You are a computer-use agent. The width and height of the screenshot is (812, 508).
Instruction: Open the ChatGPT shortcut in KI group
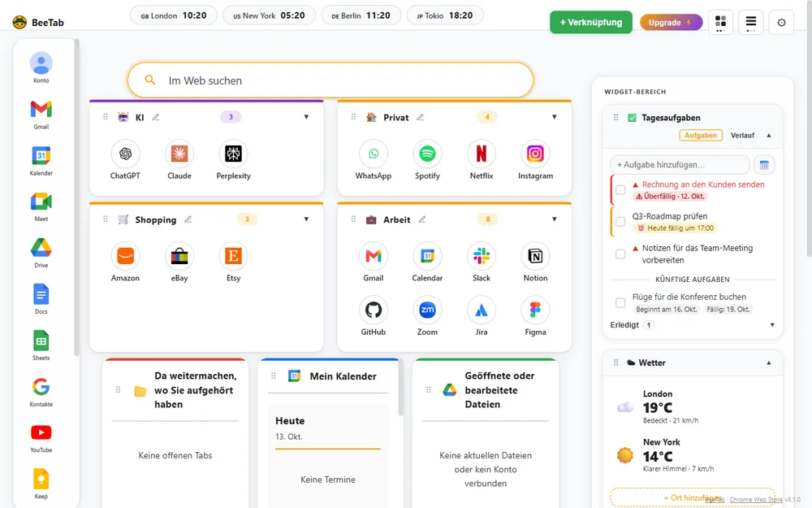(x=125, y=154)
